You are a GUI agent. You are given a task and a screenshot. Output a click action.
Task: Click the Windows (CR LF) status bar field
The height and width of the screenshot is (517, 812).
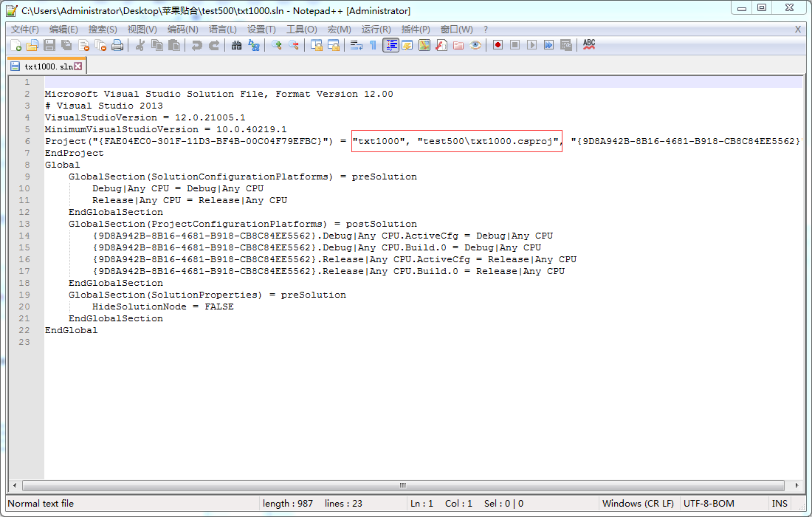(x=638, y=503)
